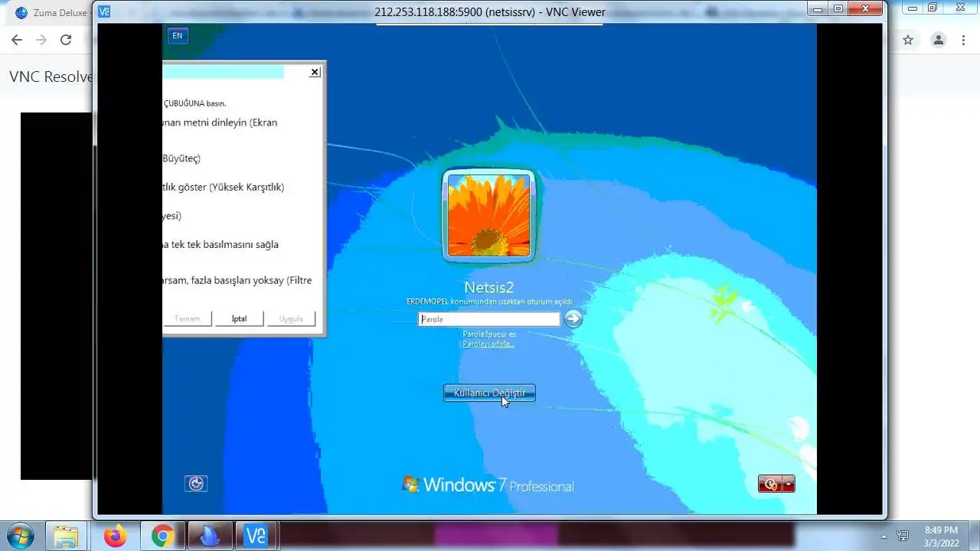Close the Ease of Access dialog
The height and width of the screenshot is (551, 980).
[x=315, y=72]
